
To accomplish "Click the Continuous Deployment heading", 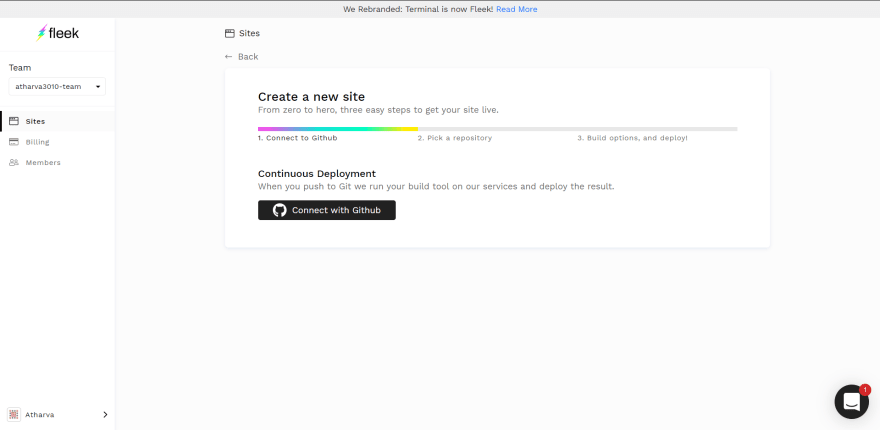I will (x=317, y=173).
